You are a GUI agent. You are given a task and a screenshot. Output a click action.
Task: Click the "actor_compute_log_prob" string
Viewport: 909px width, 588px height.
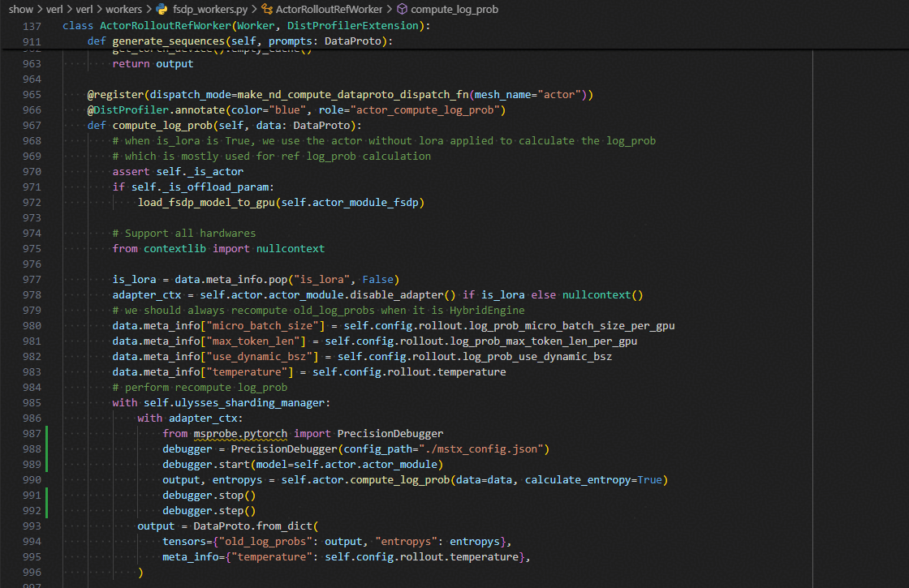[x=425, y=110]
